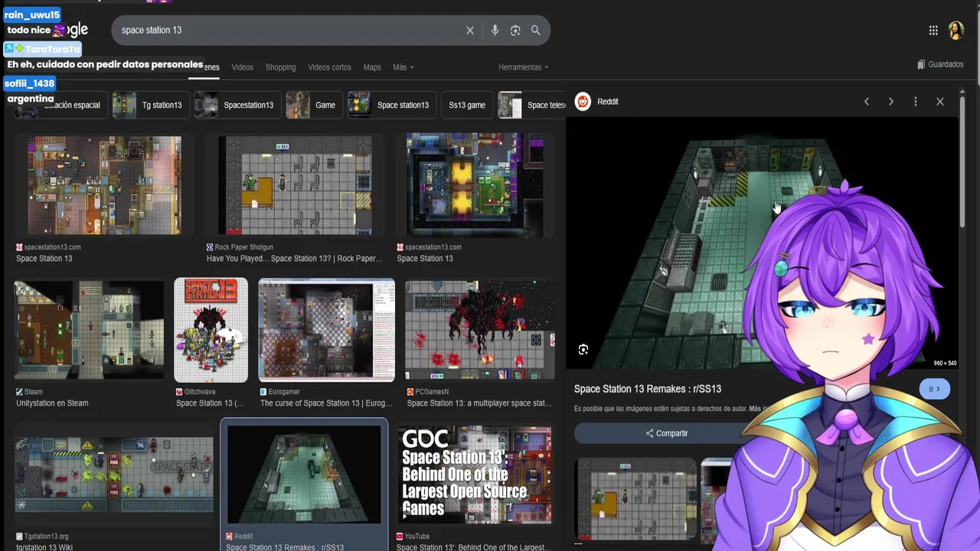The width and height of the screenshot is (980, 551).
Task: Expand the Herramientas dropdown
Action: click(523, 67)
